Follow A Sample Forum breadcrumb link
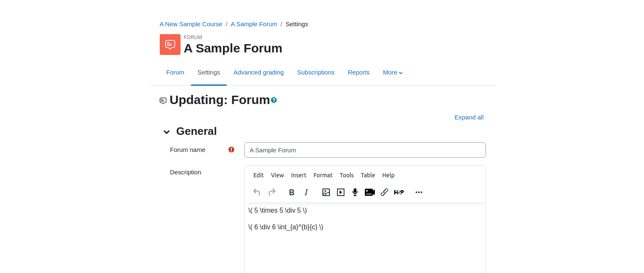Viewport: 644px width, 273px height. point(254,24)
